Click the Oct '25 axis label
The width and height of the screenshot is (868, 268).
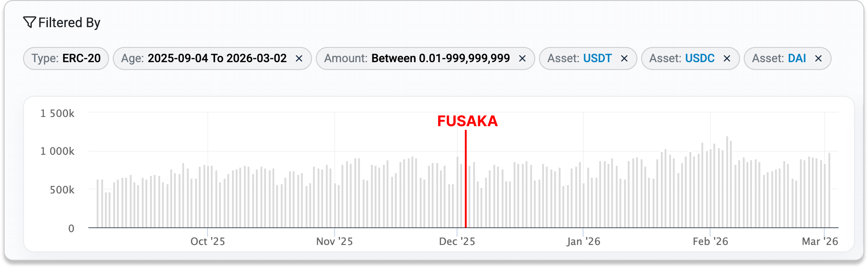(x=208, y=241)
